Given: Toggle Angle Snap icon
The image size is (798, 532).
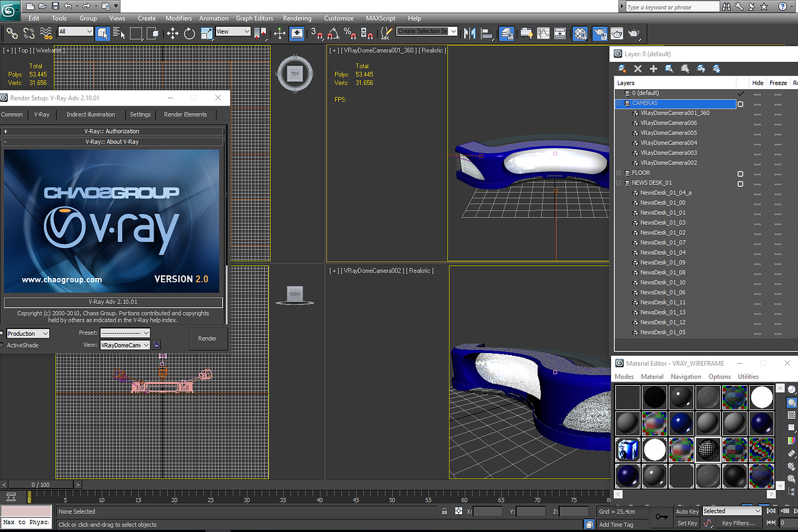Looking at the screenshot, I should coord(334,33).
